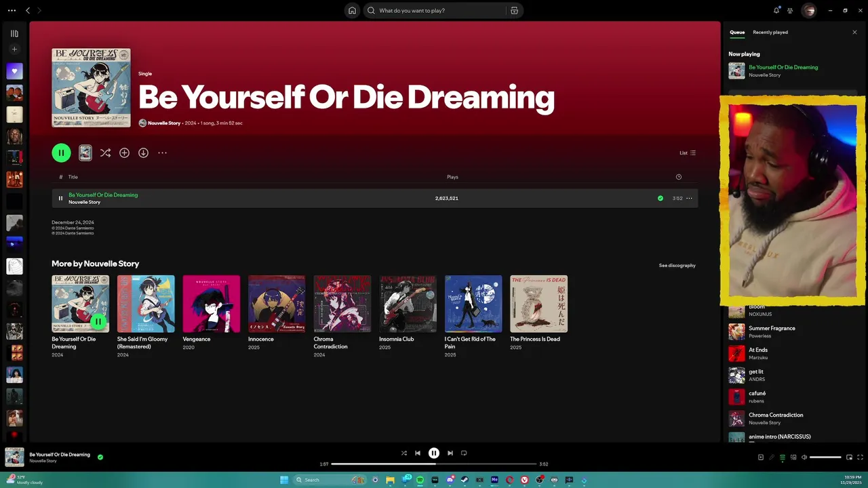Pause via green button on Be Yourself card
868x488 pixels.
(98, 321)
